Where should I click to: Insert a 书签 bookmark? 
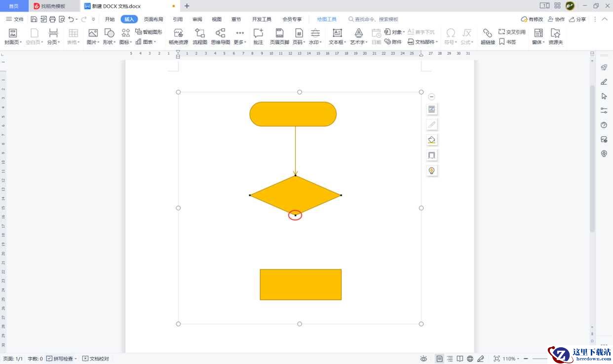[x=507, y=42]
